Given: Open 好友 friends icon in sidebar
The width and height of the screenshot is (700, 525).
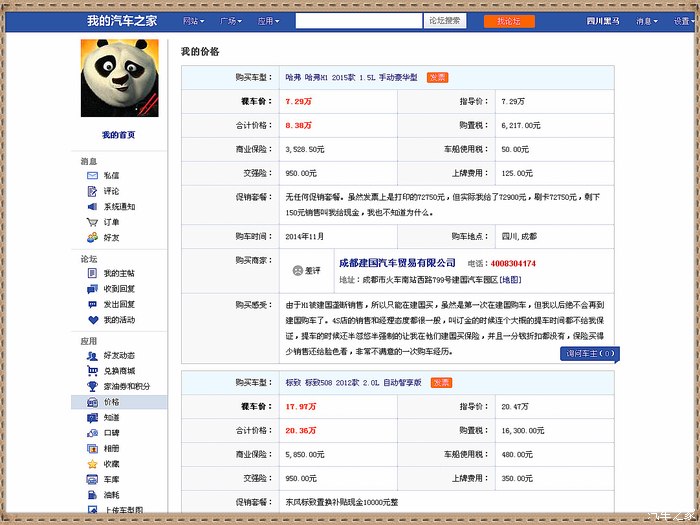Looking at the screenshot, I should 92,237.
